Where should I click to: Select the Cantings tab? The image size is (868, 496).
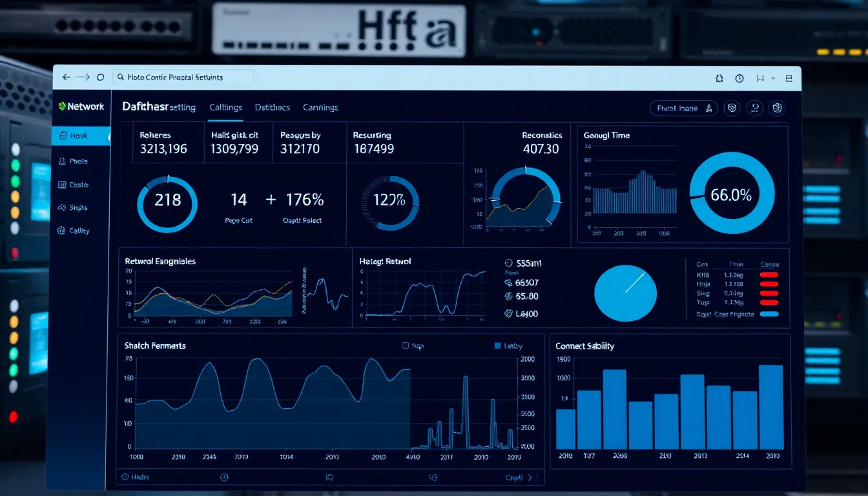pos(320,108)
